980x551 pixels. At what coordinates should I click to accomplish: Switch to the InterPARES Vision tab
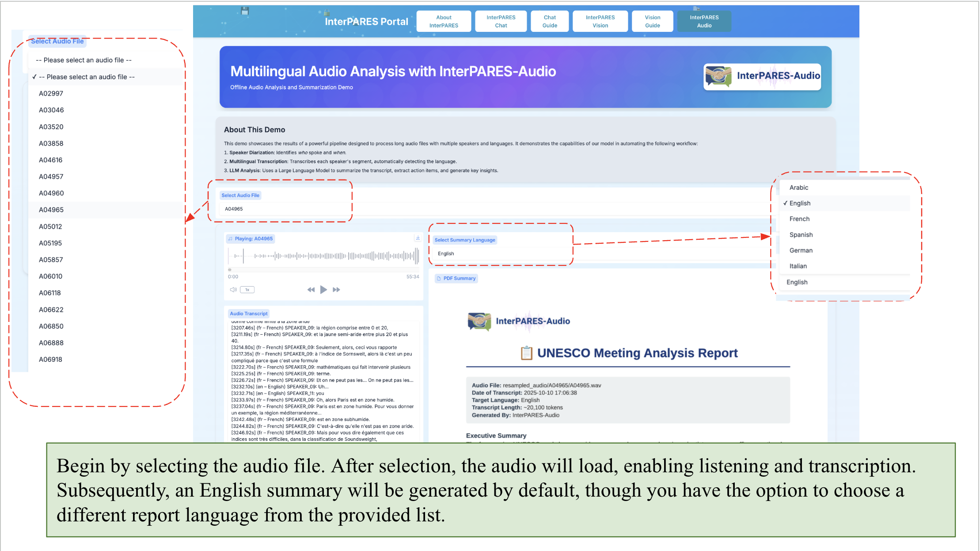coord(600,21)
